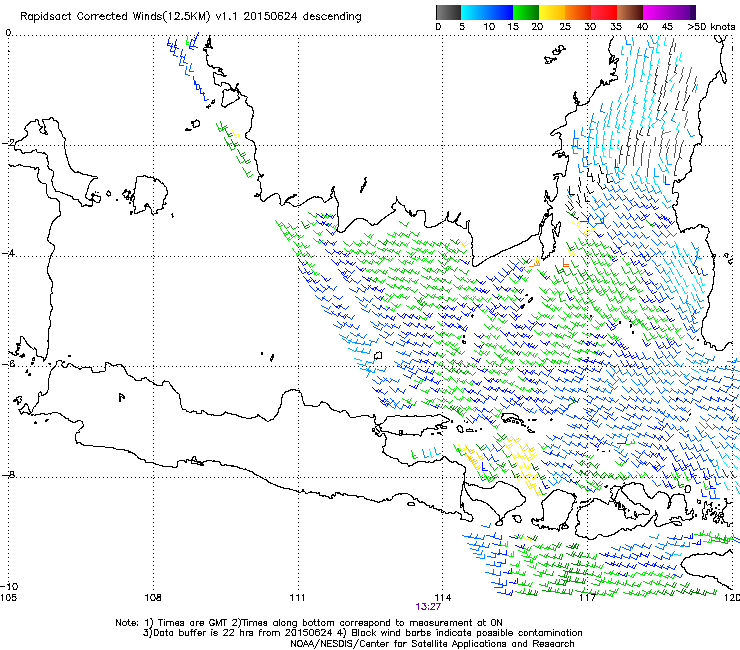Click the dark purple 45–50 knot segment
The width and height of the screenshot is (740, 650).
pos(682,12)
